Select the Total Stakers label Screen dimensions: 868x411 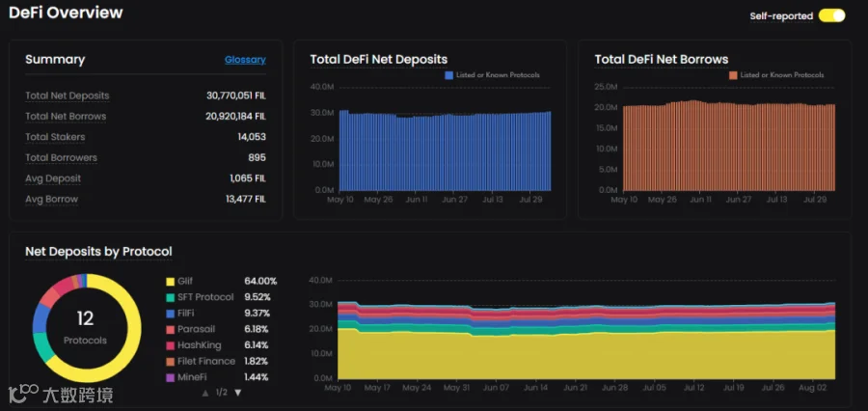pos(55,137)
